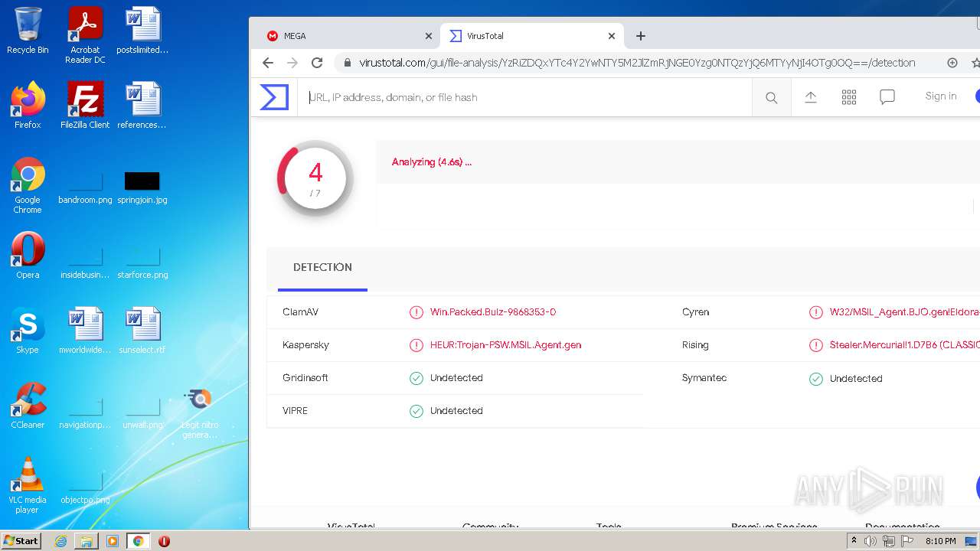Click the Analyzing status text
Screen dimensions: 980x551
[432, 162]
